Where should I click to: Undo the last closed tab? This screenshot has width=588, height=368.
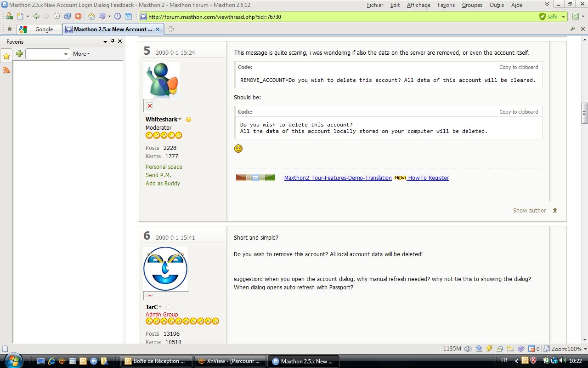(101, 16)
